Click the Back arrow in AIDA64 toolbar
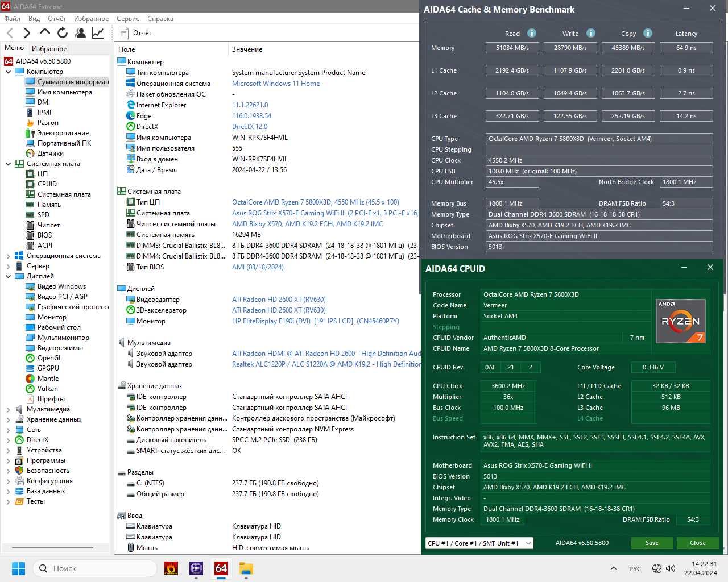 tap(10, 33)
